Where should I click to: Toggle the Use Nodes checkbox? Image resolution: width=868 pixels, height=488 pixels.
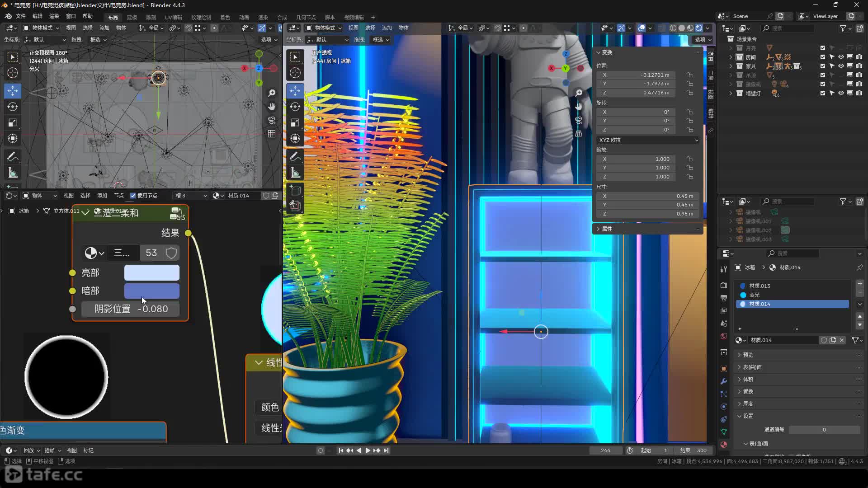(x=133, y=196)
